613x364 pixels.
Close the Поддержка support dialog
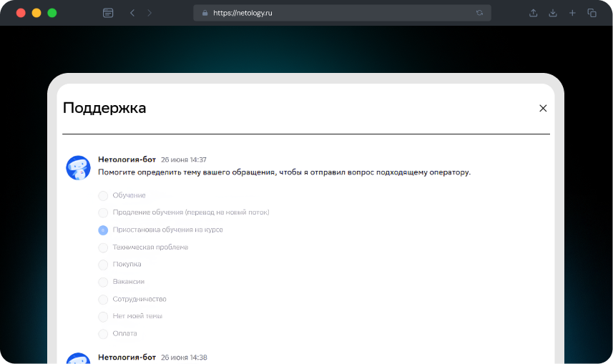click(543, 108)
